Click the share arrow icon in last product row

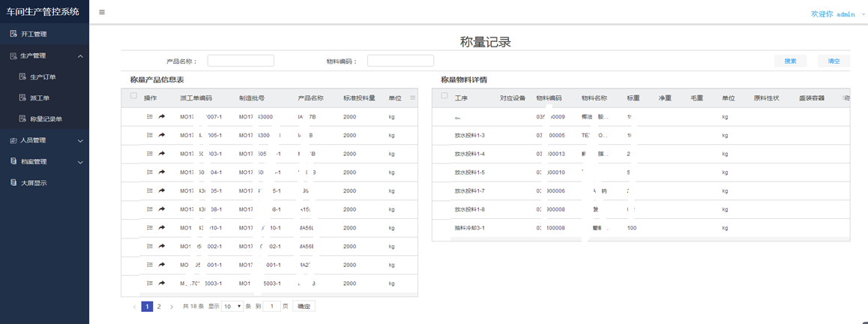pos(162,283)
